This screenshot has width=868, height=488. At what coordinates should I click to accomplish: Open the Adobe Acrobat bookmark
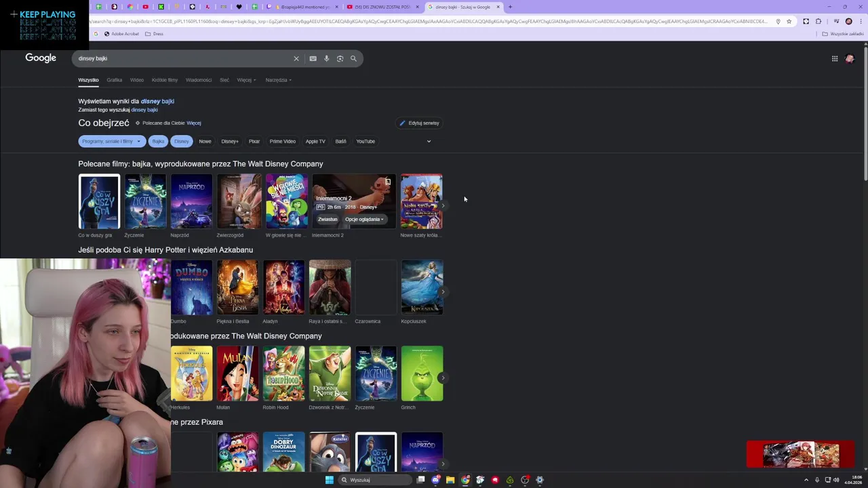click(121, 33)
